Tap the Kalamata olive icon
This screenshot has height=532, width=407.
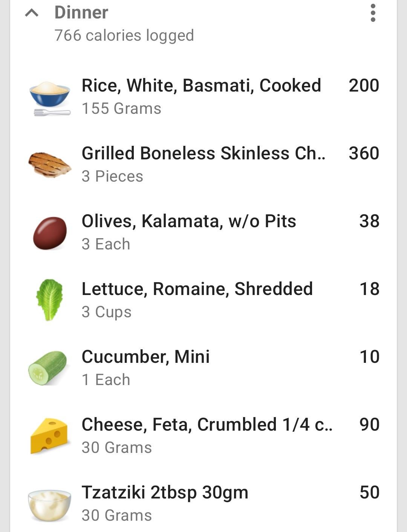coord(50,233)
